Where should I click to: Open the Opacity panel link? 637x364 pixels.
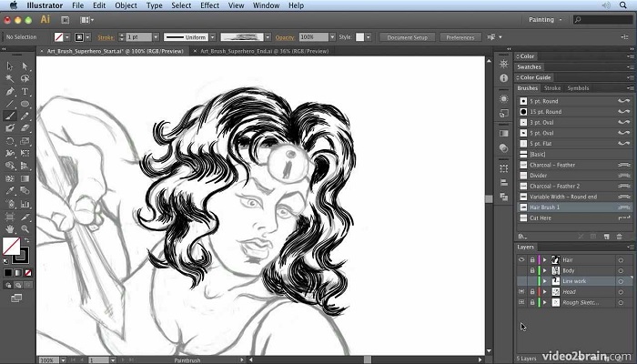pos(285,37)
